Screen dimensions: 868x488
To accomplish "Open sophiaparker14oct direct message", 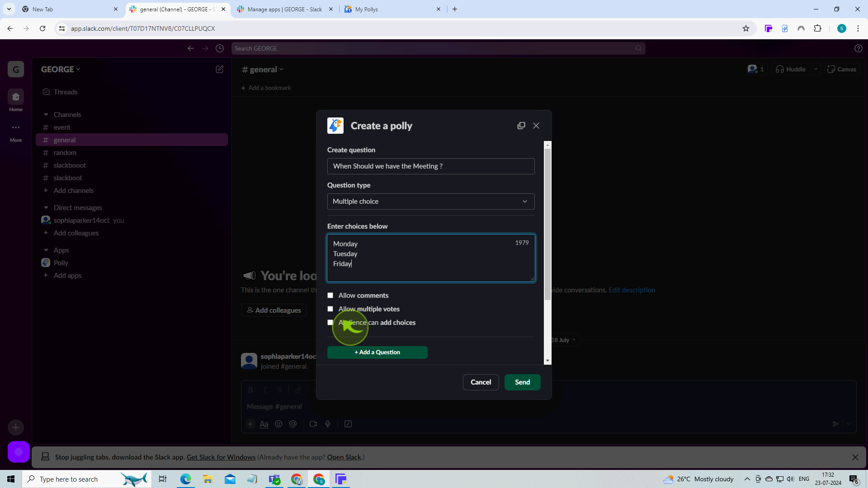I will (x=81, y=221).
